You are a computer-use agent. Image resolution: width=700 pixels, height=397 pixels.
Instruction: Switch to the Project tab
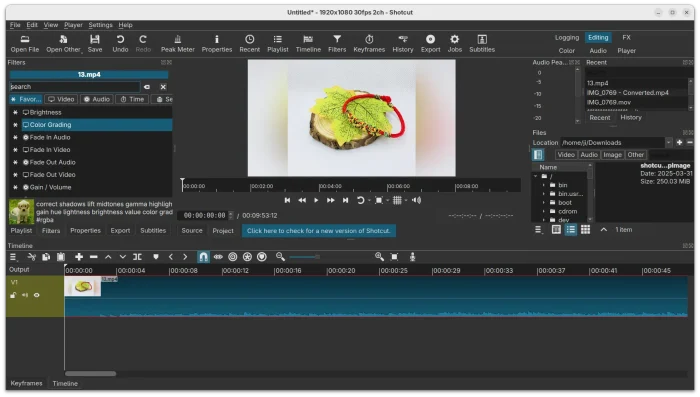[223, 231]
